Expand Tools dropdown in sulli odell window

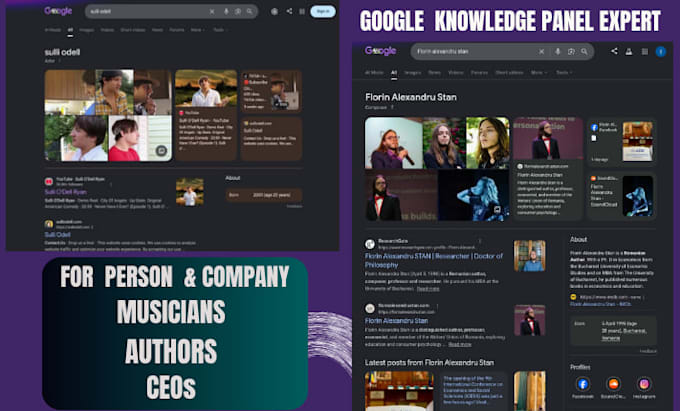point(220,30)
